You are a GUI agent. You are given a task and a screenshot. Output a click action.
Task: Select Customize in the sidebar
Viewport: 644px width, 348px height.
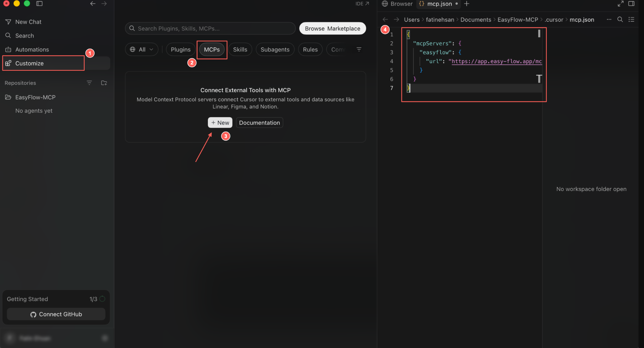57,63
